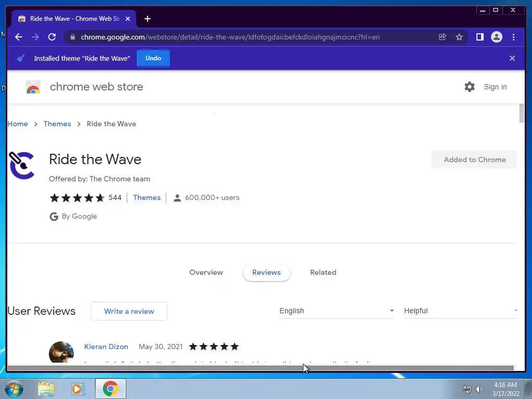This screenshot has height=399, width=532.
Task: Click the padlock site info icon
Action: coord(73,37)
